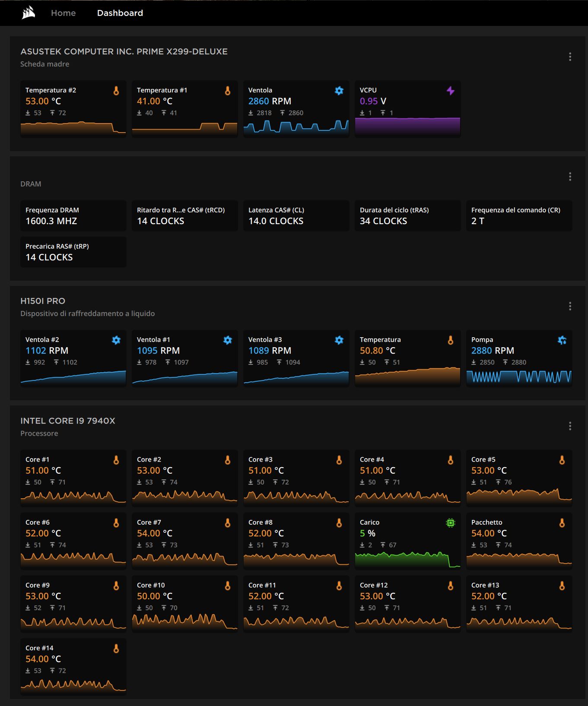Click the DRAM section label
The width and height of the screenshot is (588, 706).
coord(31,184)
